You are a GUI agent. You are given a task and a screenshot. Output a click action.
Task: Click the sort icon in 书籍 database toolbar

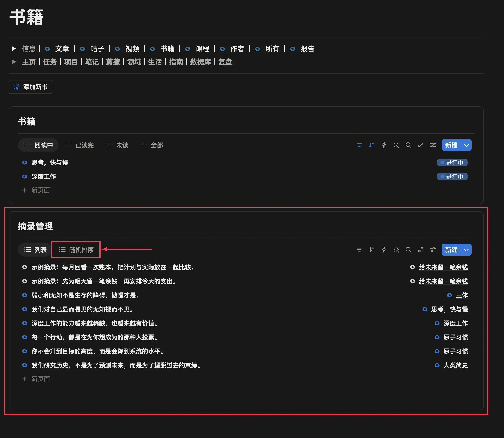[371, 145]
